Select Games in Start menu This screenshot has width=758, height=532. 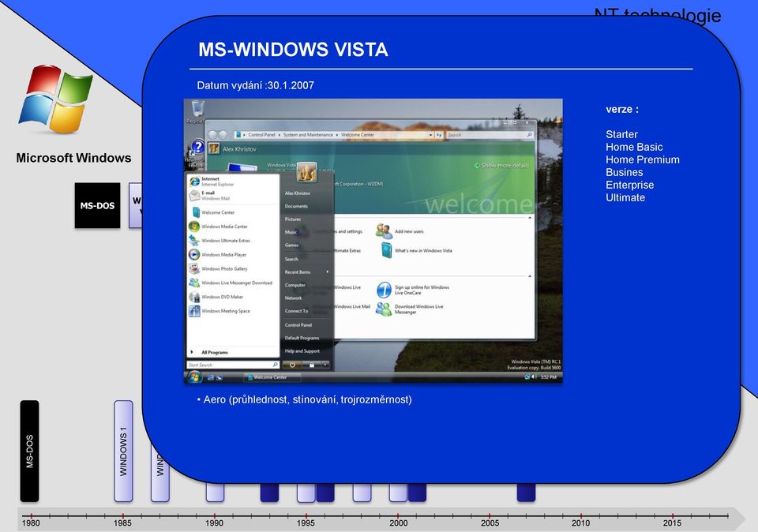tap(291, 245)
